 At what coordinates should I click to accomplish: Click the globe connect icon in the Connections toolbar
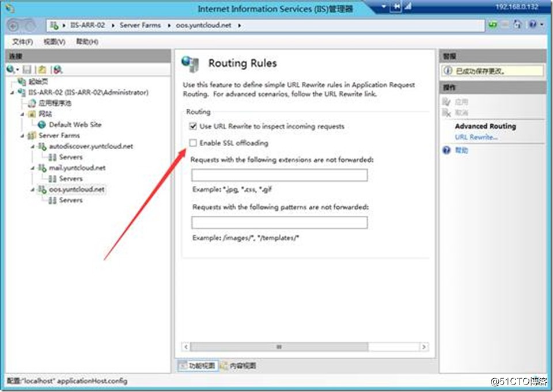(10, 70)
